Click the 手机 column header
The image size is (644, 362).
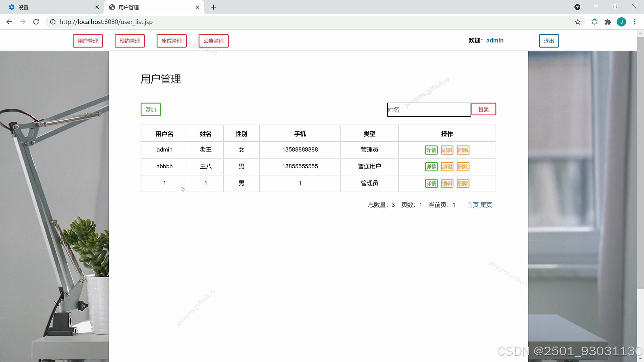[300, 134]
